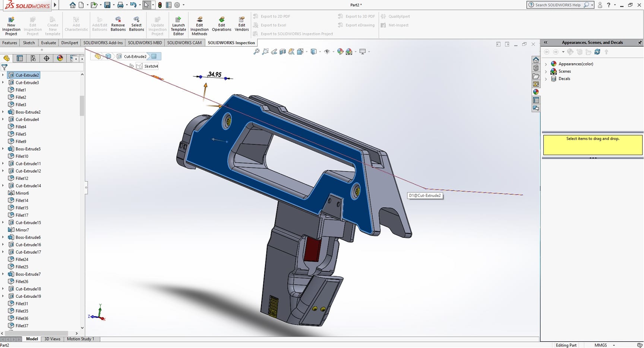The height and width of the screenshot is (348, 644).
Task: Open the SOLIDWORKS MBD tab
Action: [x=145, y=43]
